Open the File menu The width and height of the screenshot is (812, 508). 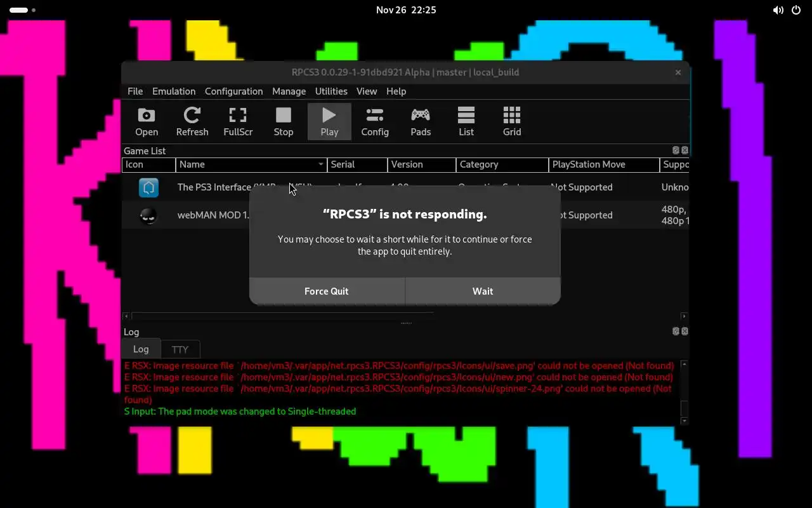(135, 91)
